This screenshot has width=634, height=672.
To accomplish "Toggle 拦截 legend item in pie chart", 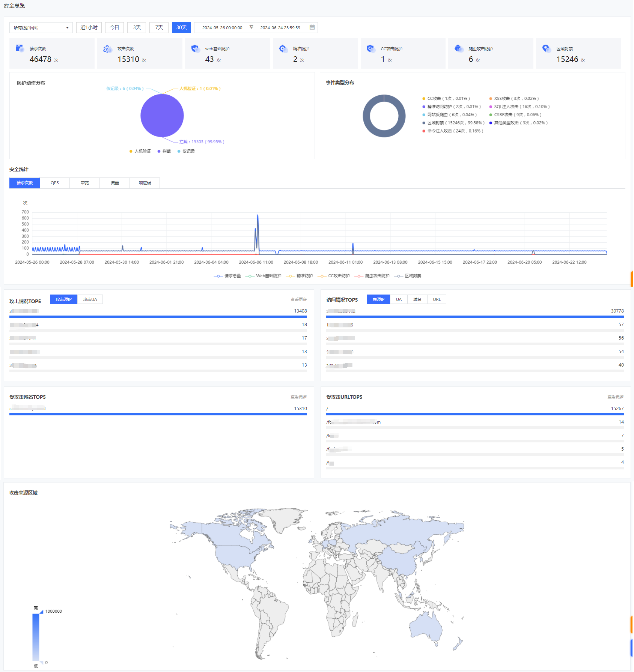I will pyautogui.click(x=164, y=151).
